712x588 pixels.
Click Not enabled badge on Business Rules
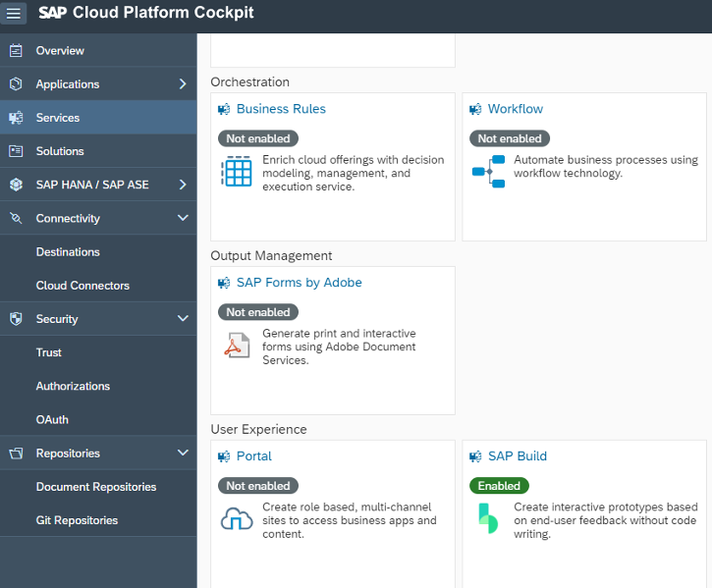[x=258, y=138]
